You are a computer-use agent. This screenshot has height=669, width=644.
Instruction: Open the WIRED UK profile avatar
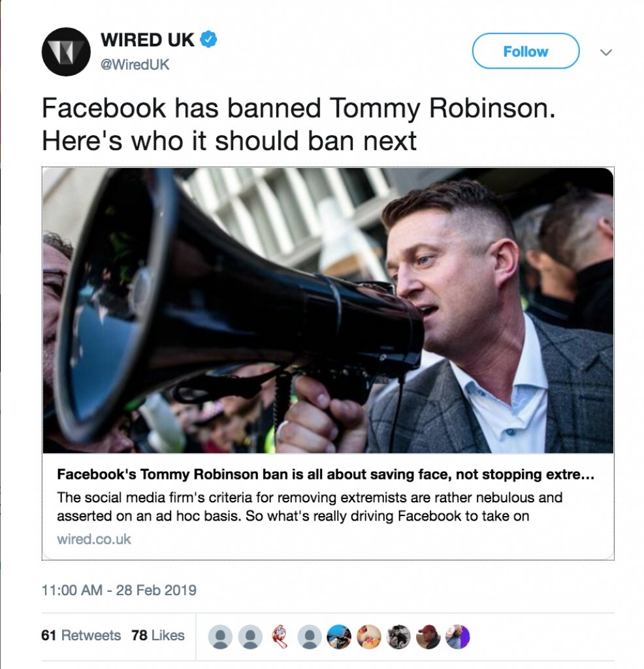click(66, 52)
